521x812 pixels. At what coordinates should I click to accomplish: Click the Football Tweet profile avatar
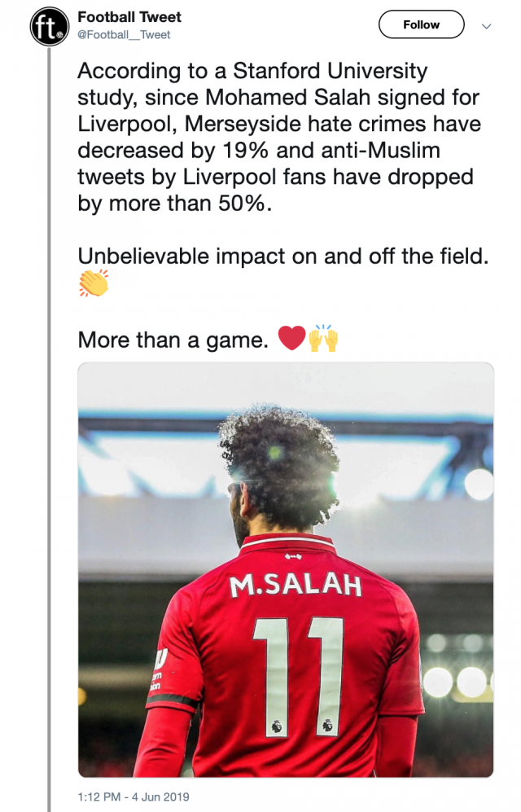(x=49, y=26)
